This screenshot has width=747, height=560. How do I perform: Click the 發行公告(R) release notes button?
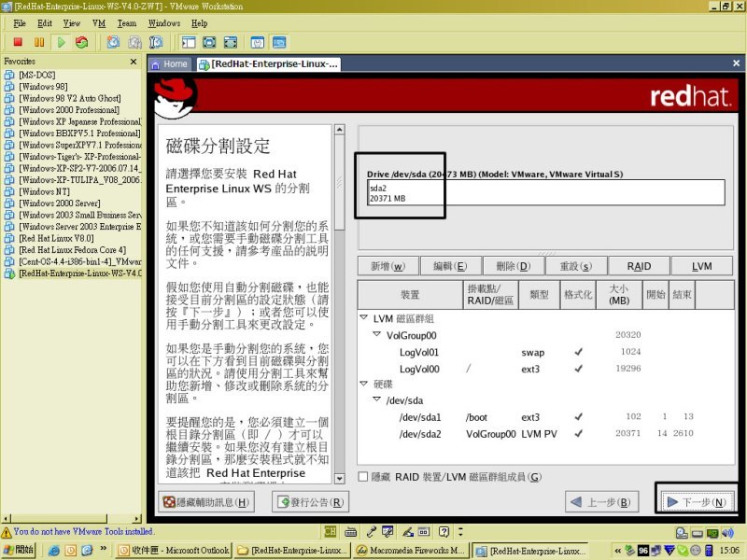(311, 502)
